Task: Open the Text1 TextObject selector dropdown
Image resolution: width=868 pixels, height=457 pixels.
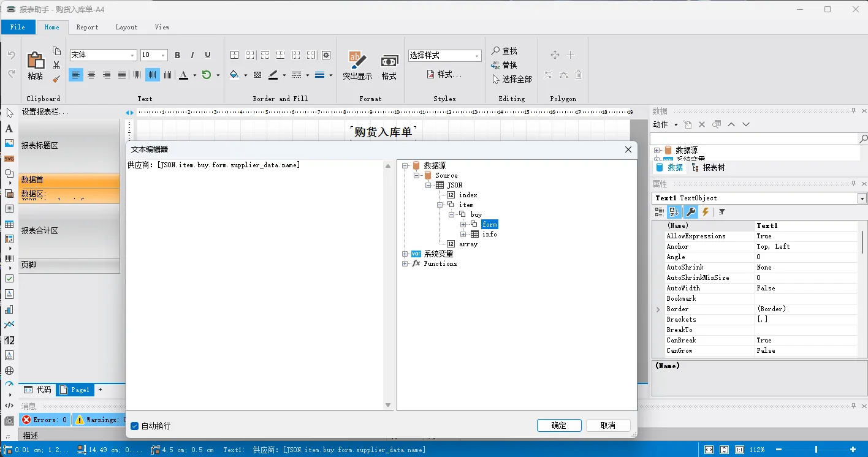Action: pyautogui.click(x=862, y=198)
